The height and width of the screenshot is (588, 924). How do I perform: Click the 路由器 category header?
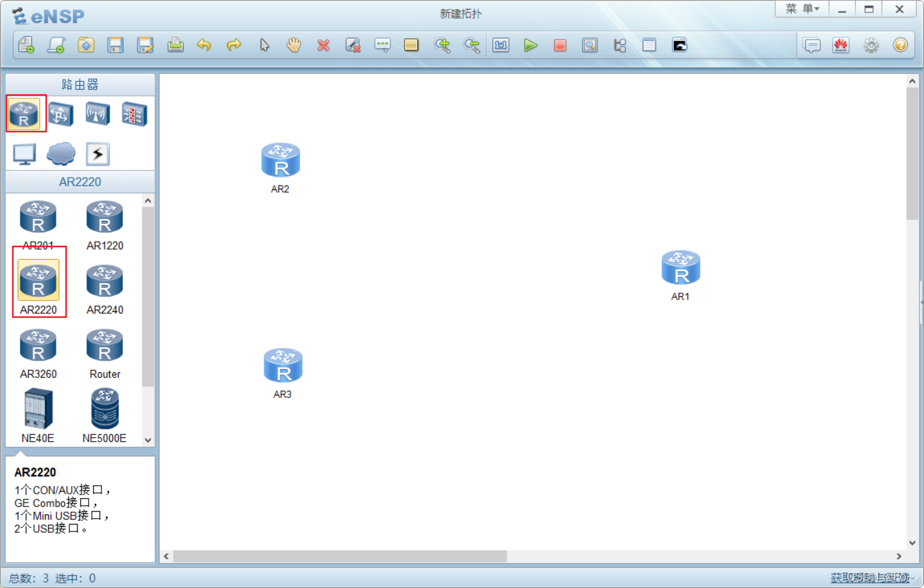[x=80, y=85]
